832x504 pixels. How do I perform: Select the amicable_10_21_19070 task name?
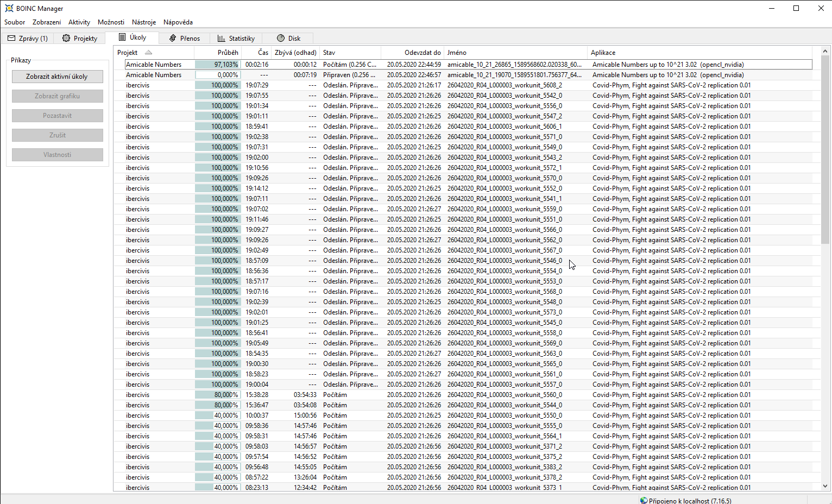coord(514,75)
